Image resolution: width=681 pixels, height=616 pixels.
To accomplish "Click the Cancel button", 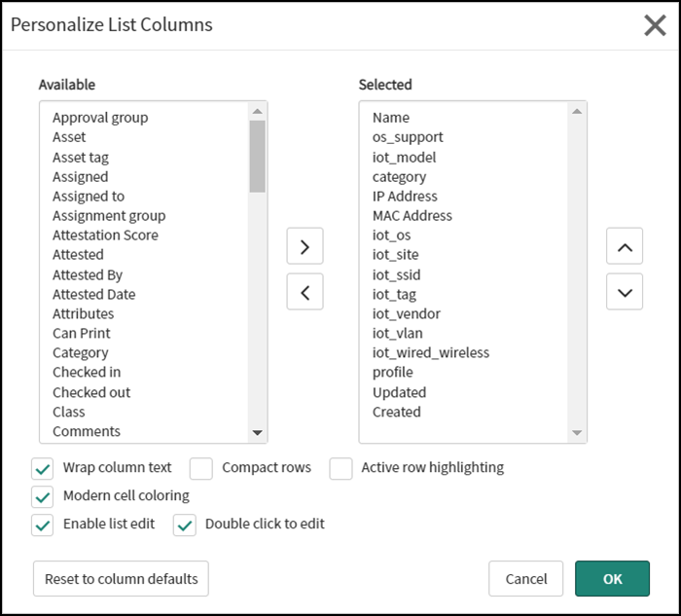I will tap(525, 579).
